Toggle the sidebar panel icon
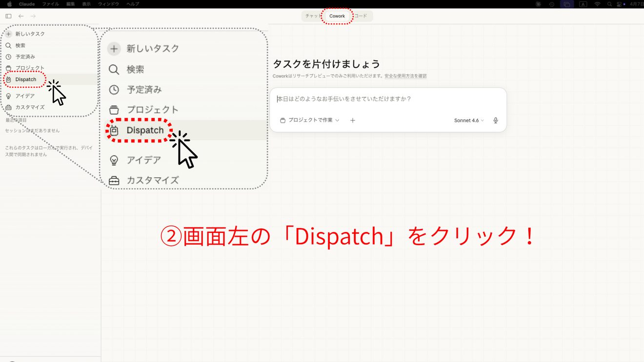 [8, 16]
